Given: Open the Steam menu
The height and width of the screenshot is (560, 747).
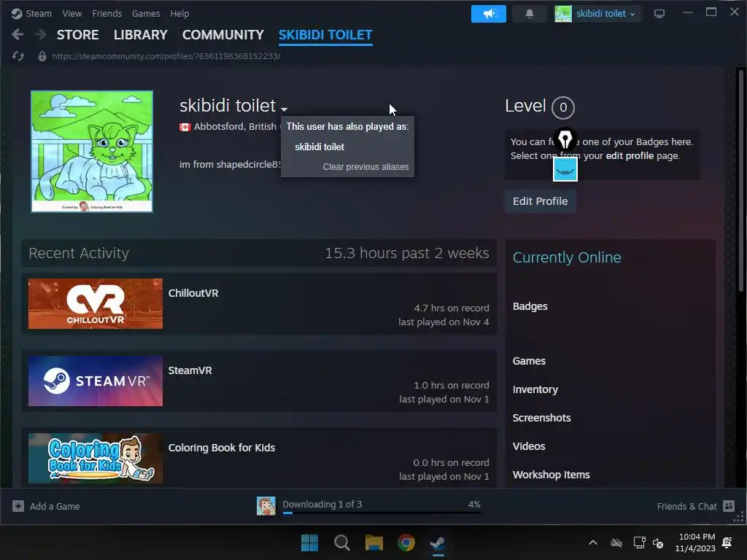Looking at the screenshot, I should click(x=39, y=13).
